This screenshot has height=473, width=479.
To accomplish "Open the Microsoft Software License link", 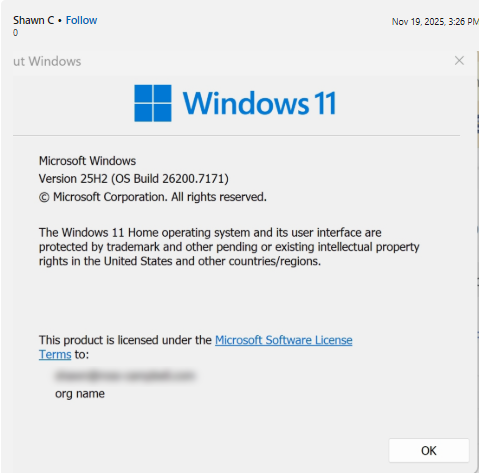I will [283, 340].
